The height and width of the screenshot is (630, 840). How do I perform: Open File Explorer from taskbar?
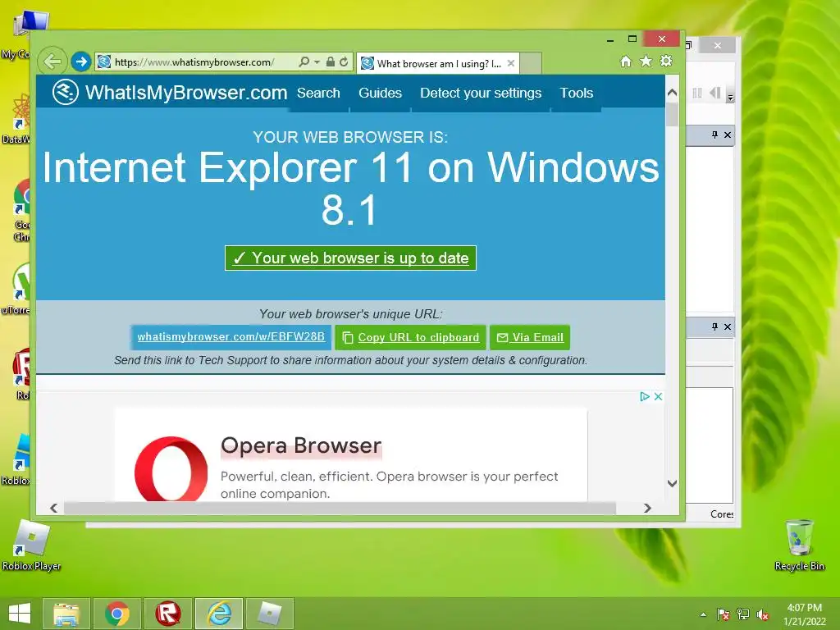click(x=66, y=614)
